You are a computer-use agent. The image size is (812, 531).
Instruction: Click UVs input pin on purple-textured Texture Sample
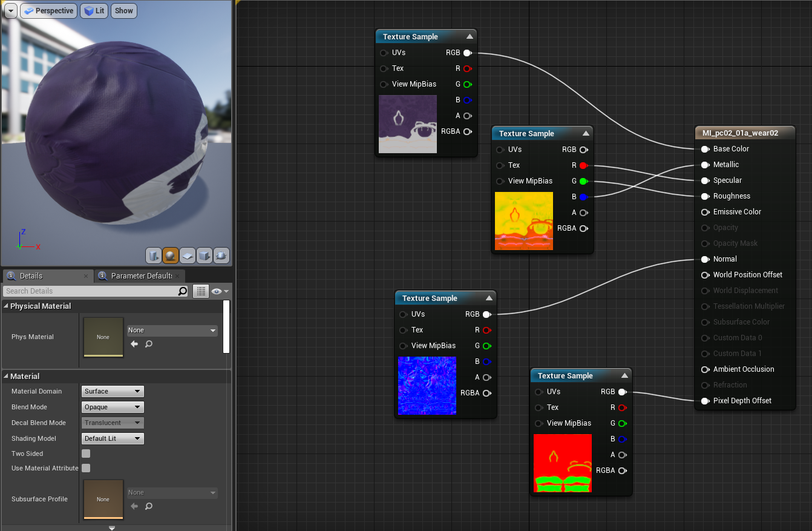[x=384, y=53]
